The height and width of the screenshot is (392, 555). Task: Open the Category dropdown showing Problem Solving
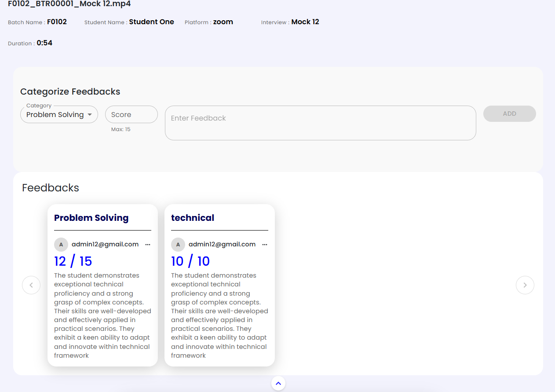click(x=55, y=115)
